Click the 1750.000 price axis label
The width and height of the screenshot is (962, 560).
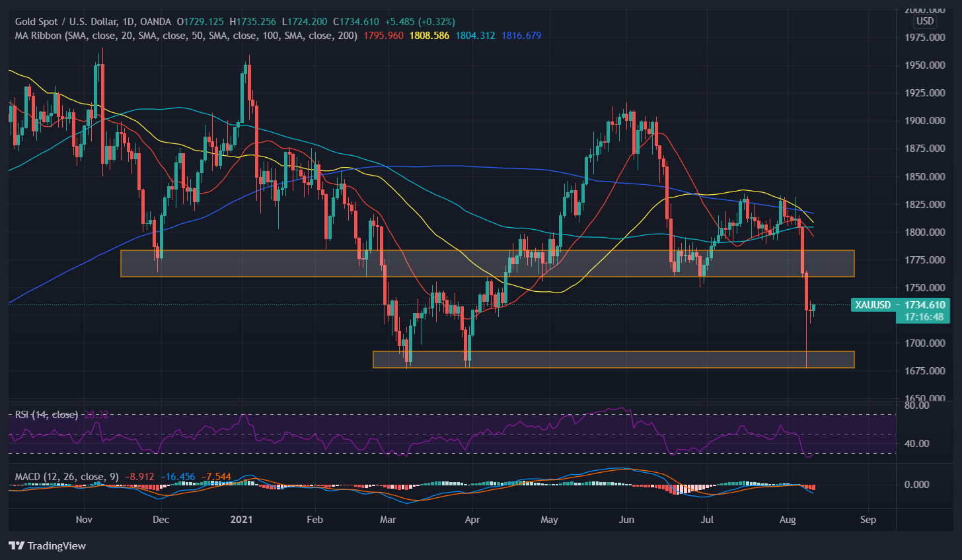pos(924,288)
